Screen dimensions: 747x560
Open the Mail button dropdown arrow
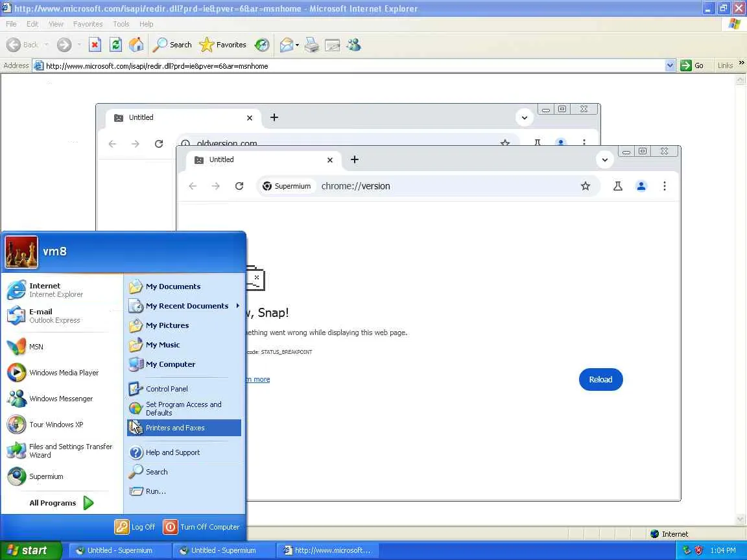pyautogui.click(x=297, y=45)
